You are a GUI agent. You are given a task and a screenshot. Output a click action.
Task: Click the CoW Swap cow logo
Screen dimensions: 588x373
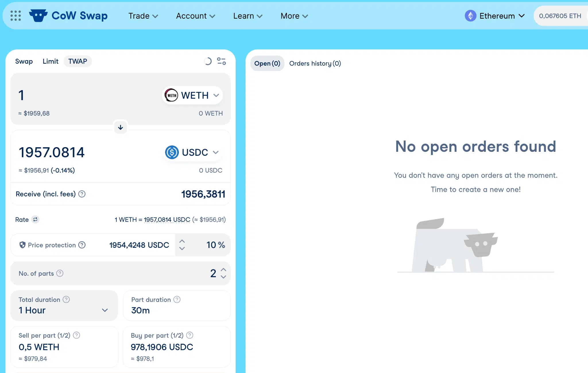tap(38, 15)
